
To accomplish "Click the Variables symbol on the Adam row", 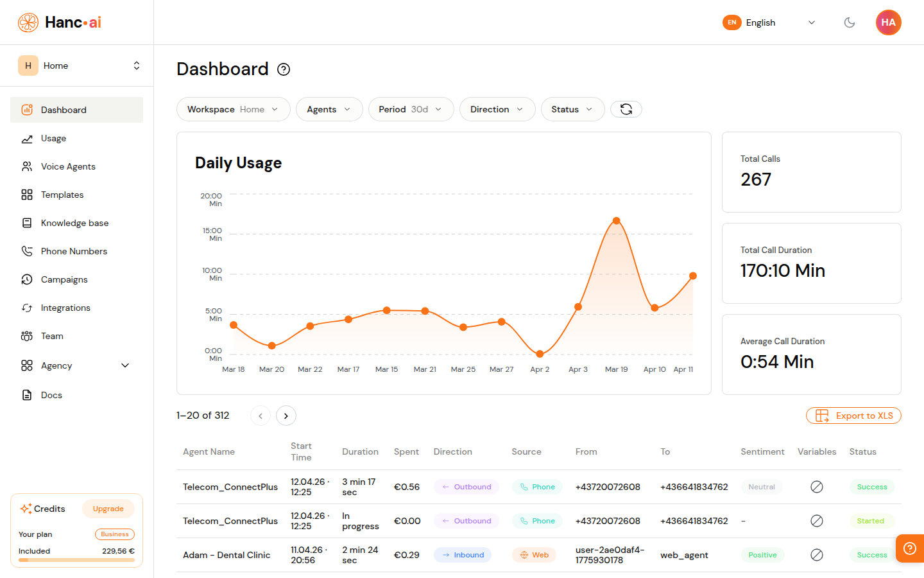I will [817, 554].
